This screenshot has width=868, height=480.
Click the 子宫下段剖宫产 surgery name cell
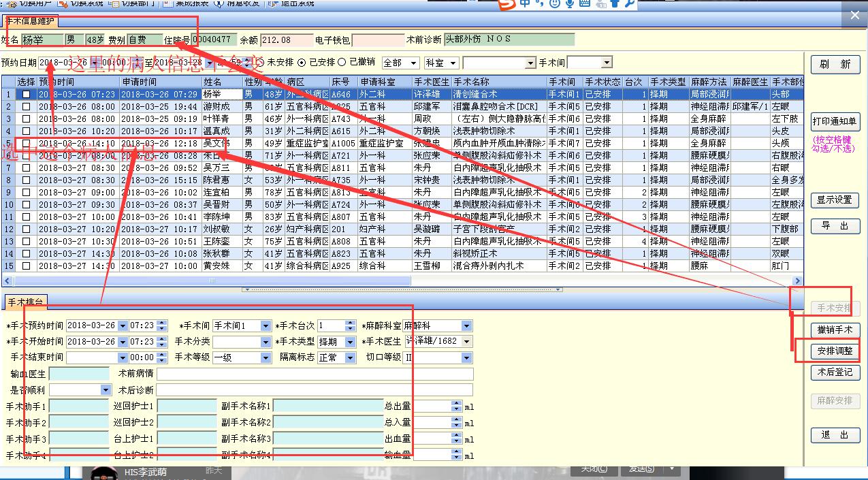[499, 229]
